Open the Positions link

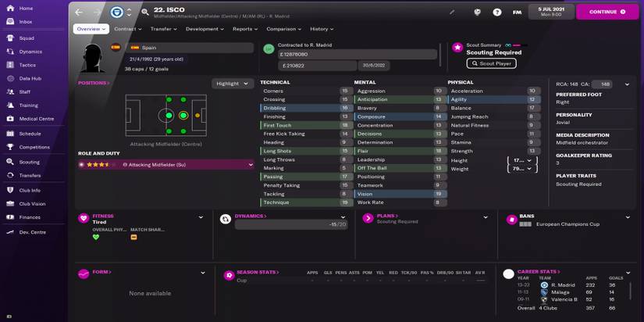click(x=94, y=83)
